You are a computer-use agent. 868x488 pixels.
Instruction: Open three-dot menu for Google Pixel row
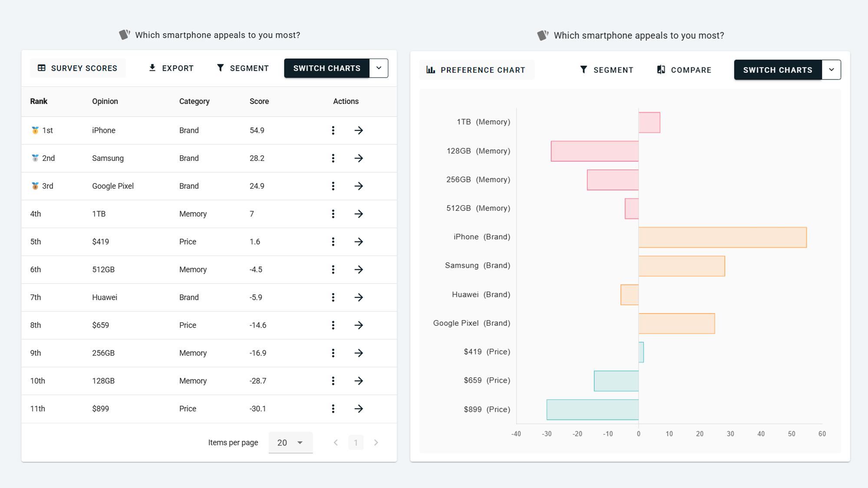pyautogui.click(x=333, y=186)
